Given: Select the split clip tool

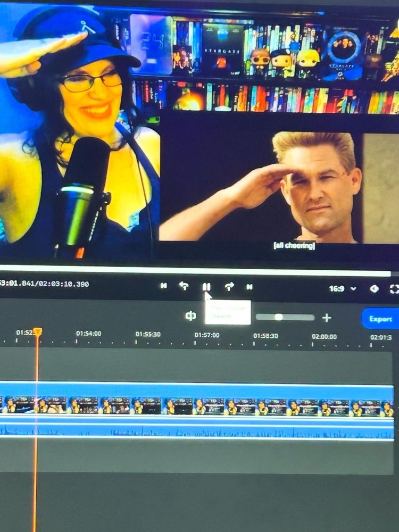Looking at the screenshot, I should click(190, 316).
